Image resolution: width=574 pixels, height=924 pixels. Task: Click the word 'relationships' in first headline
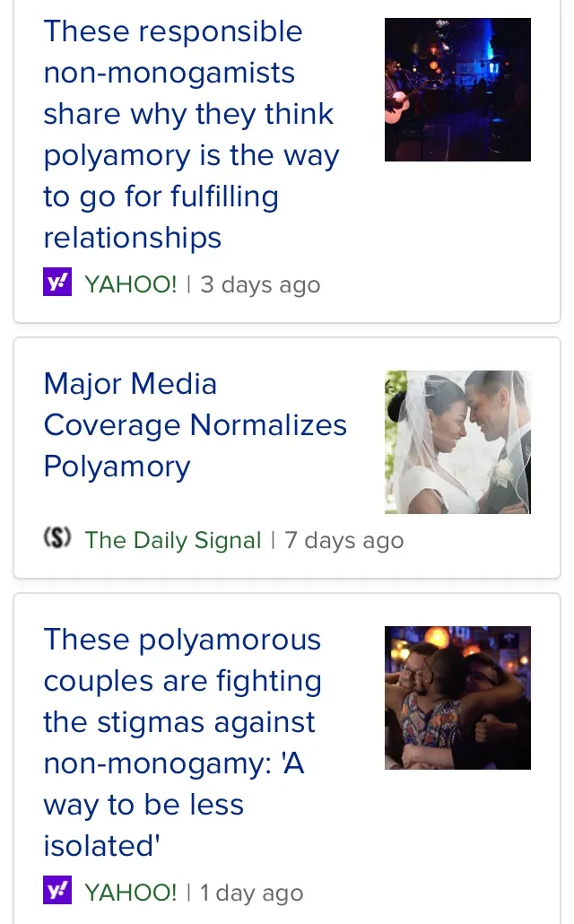point(133,238)
